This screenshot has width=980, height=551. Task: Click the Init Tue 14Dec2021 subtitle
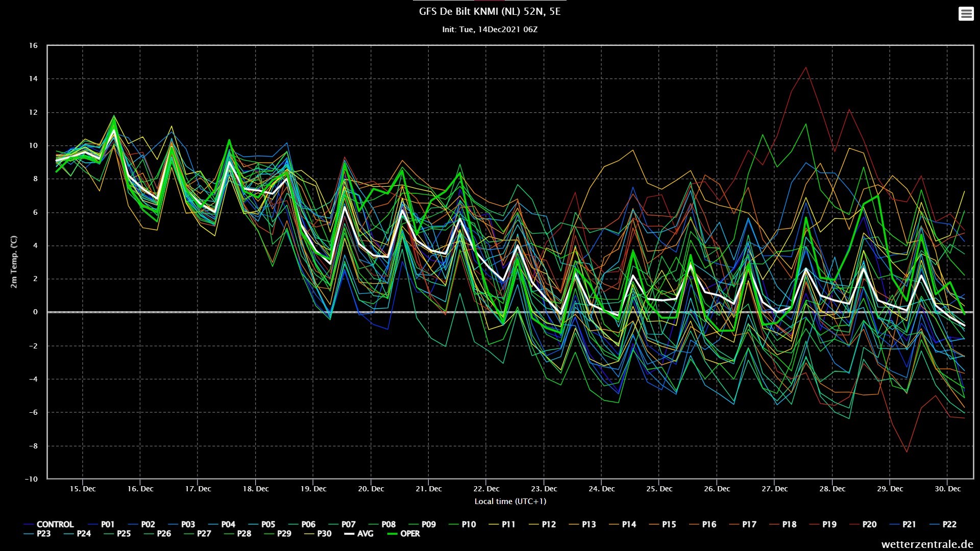click(489, 30)
